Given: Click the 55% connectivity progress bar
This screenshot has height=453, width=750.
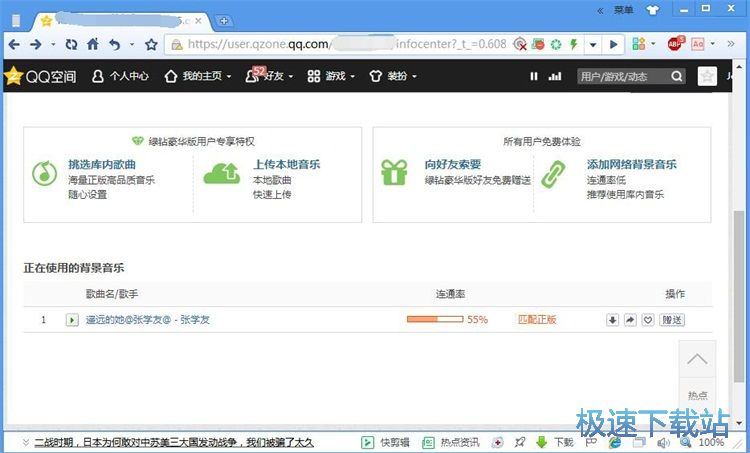Looking at the screenshot, I should [x=435, y=319].
